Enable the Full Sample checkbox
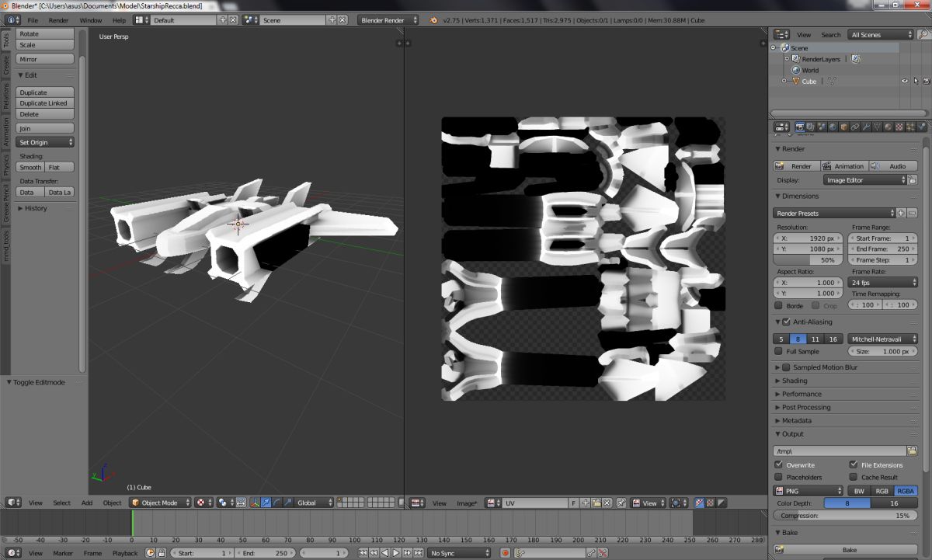The image size is (932, 560). pos(779,351)
